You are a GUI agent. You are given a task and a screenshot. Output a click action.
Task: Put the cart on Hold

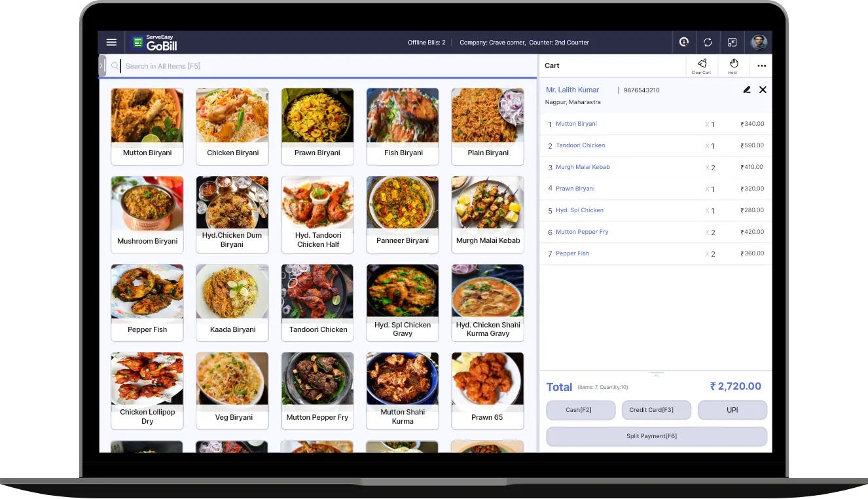733,65
